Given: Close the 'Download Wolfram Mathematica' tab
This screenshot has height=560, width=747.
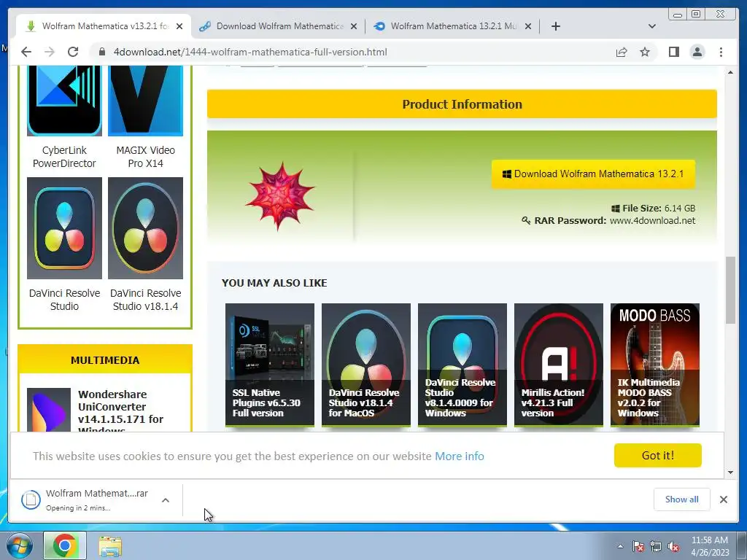Looking at the screenshot, I should pos(354,27).
